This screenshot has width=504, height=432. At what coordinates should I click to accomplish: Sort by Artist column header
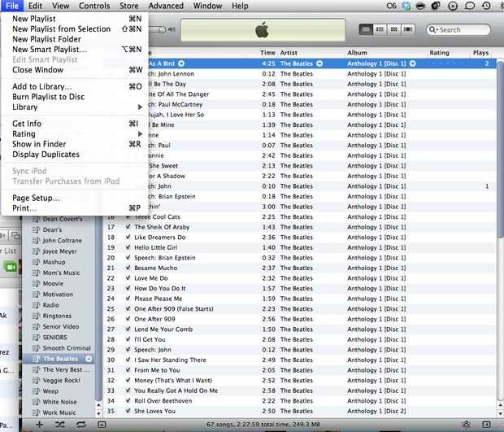click(311, 53)
